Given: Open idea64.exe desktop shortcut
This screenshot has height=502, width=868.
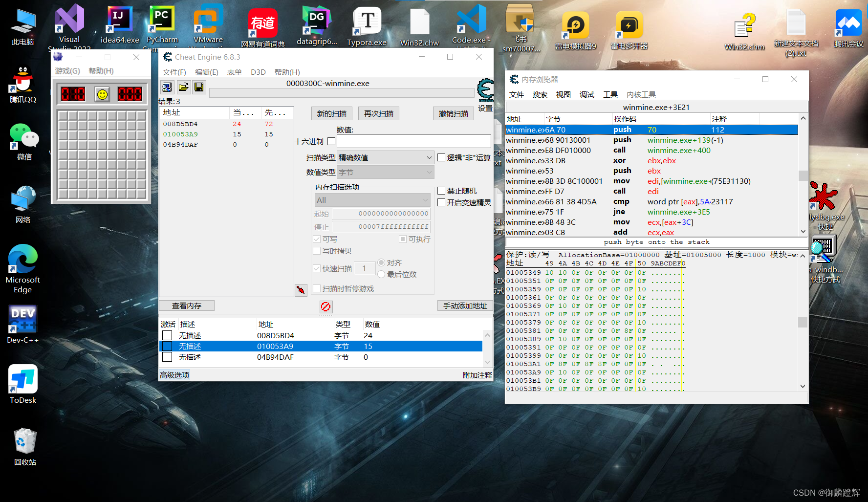Looking at the screenshot, I should click(120, 25).
